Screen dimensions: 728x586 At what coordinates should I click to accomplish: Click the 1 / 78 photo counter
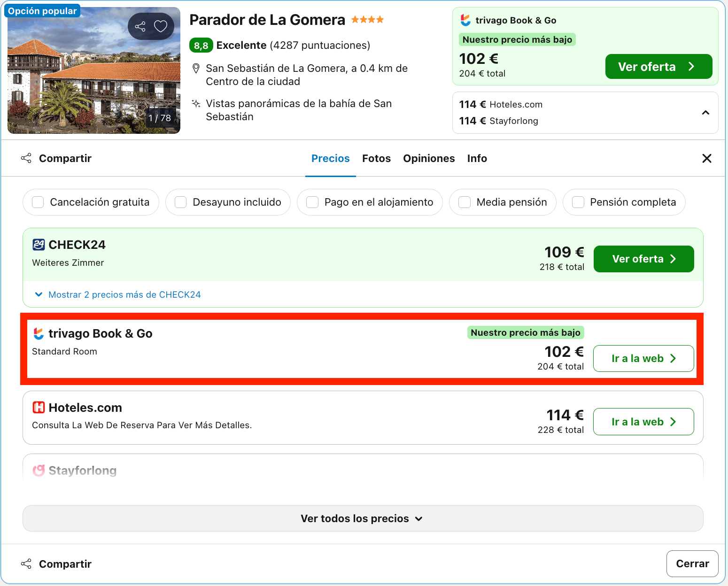click(160, 118)
